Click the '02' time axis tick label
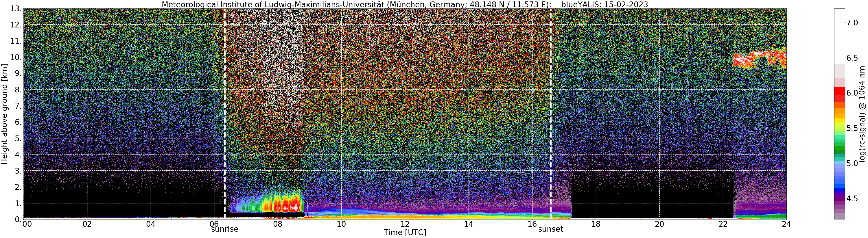868x238 pixels. pyautogui.click(x=87, y=224)
